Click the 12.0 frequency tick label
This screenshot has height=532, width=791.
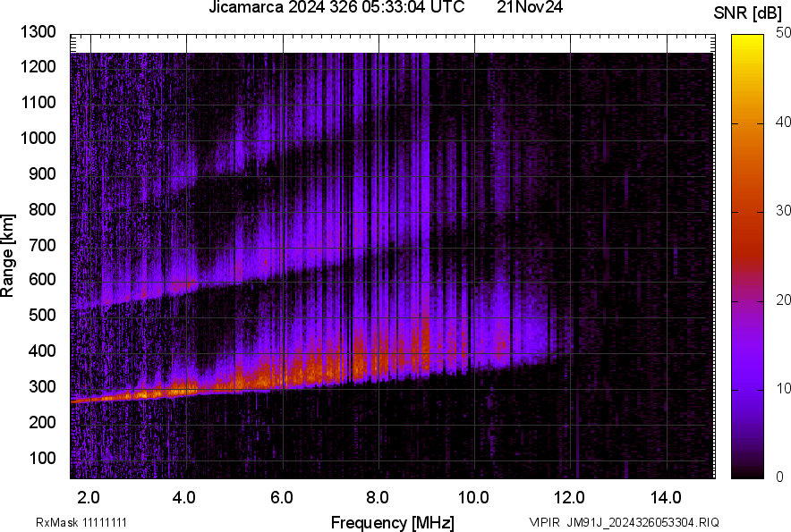pos(569,497)
